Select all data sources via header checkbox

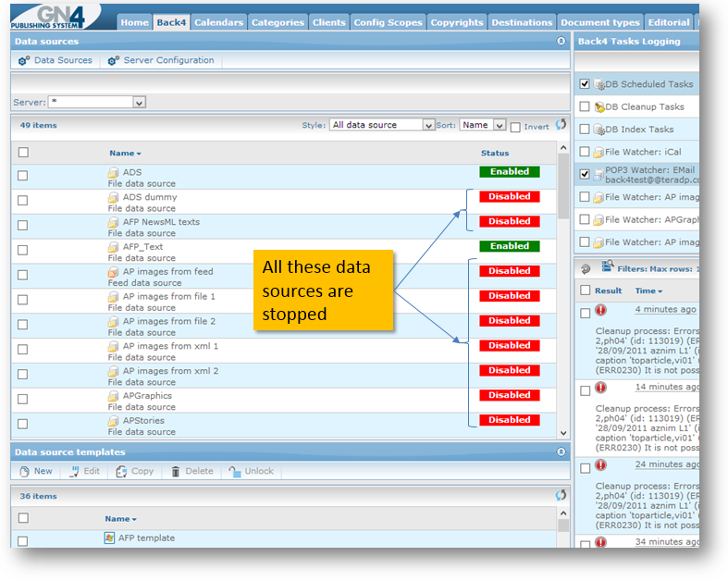(23, 153)
